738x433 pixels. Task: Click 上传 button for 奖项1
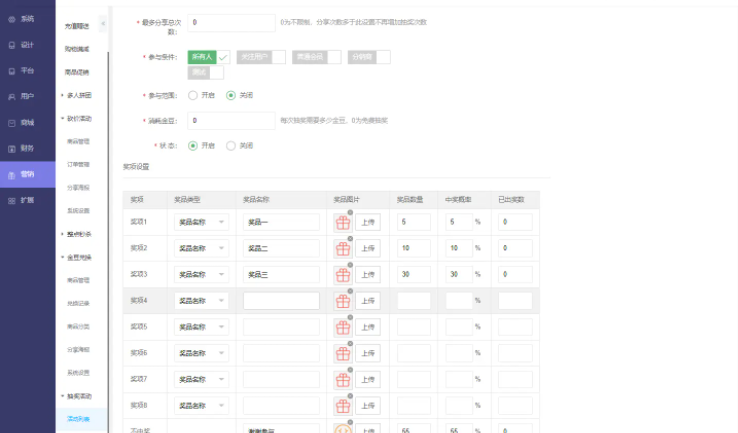pyautogui.click(x=368, y=223)
